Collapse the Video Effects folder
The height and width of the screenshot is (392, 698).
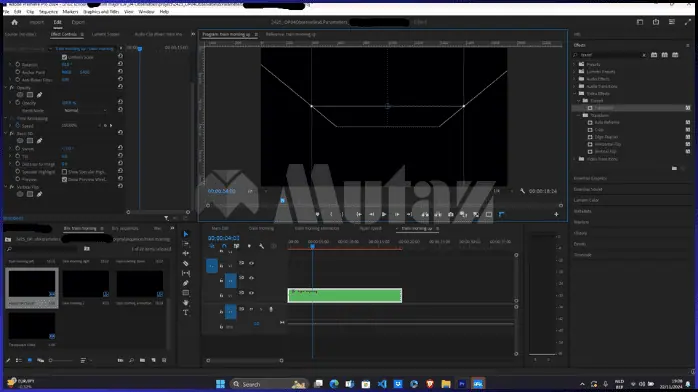(x=575, y=93)
